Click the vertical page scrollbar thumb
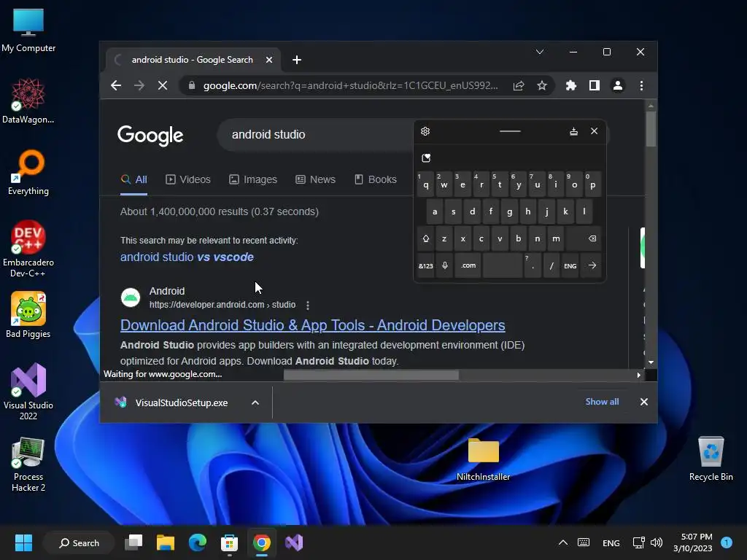747x560 pixels. (x=651, y=128)
